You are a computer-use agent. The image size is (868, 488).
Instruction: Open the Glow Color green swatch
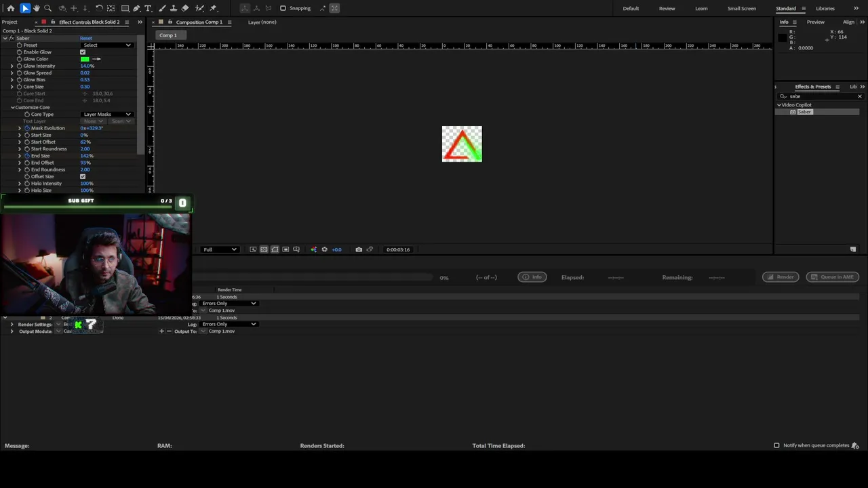point(85,59)
